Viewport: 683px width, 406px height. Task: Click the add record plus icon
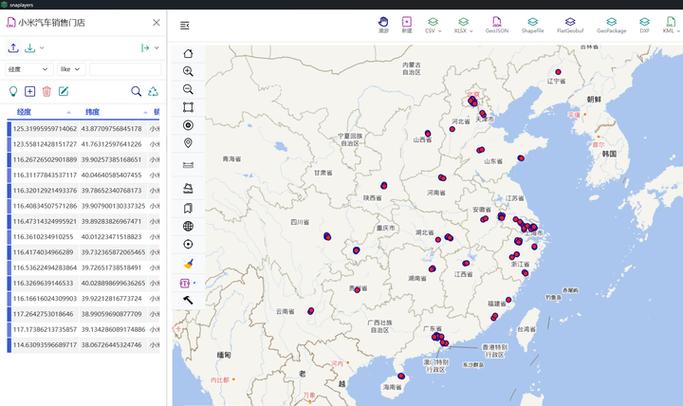(30, 91)
